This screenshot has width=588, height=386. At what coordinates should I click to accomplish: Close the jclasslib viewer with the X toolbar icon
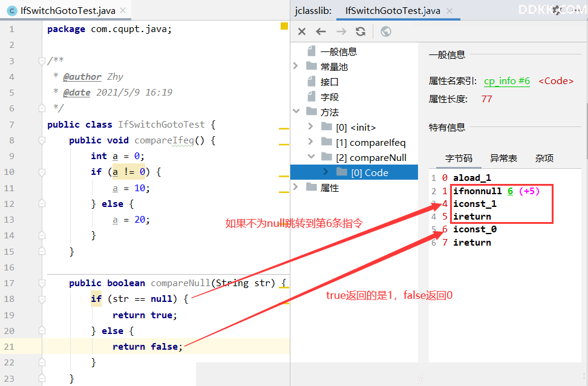(302, 31)
